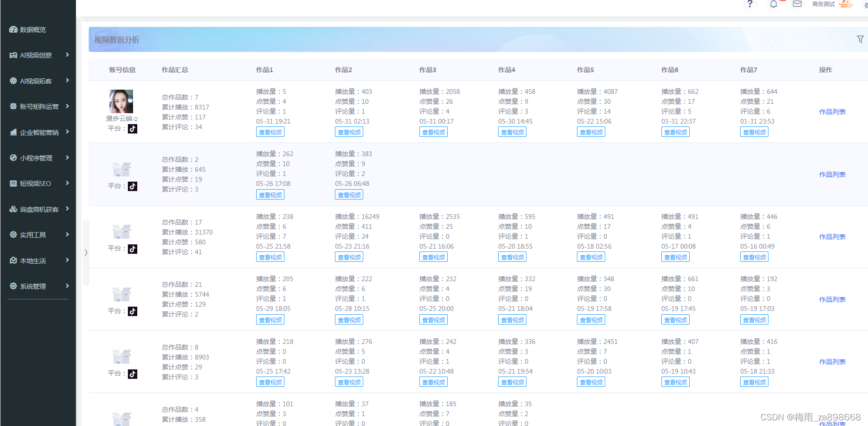This screenshot has height=426, width=868.
Task: Expand the 账号矩阵运营 menu arrow
Action: [67, 106]
